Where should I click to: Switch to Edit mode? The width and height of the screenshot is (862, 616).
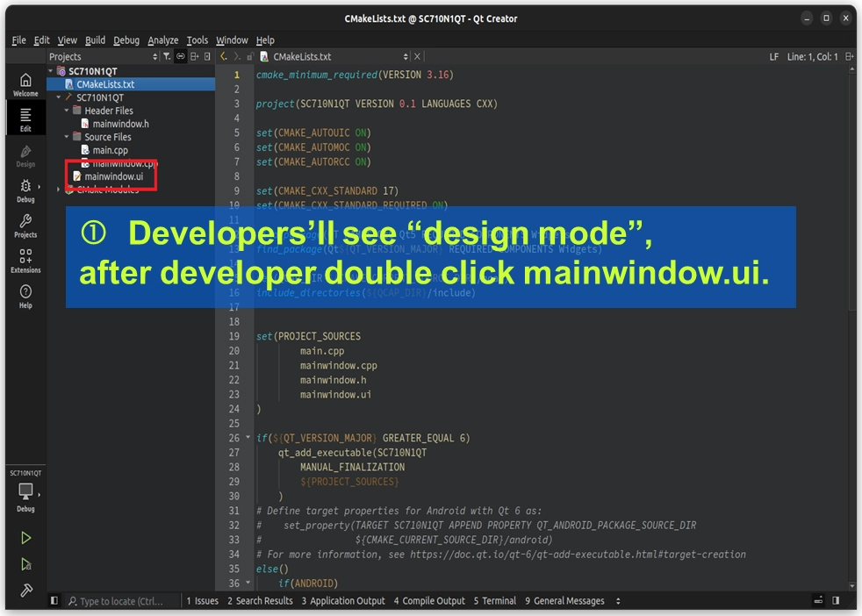point(25,119)
